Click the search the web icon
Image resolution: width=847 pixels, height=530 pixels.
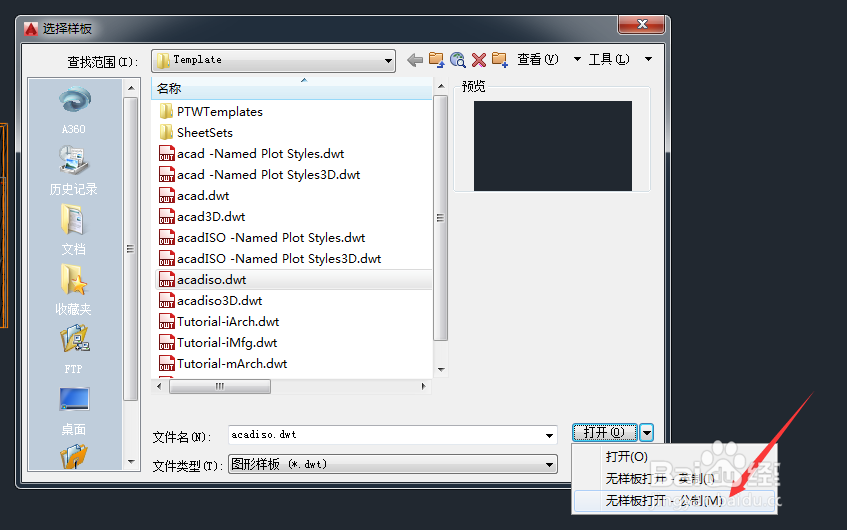coord(458,60)
